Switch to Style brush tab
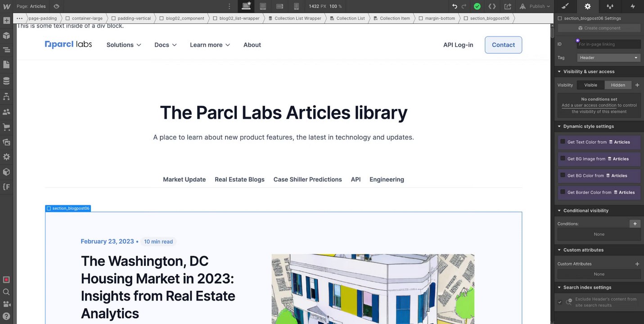The width and height of the screenshot is (644, 324). tap(565, 6)
